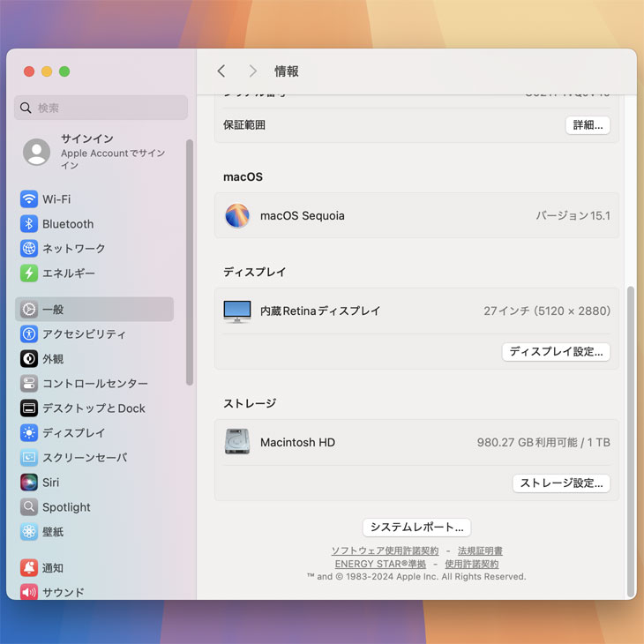Choose デスクトップとDock sidebar item
This screenshot has height=644, width=644.
click(x=94, y=408)
